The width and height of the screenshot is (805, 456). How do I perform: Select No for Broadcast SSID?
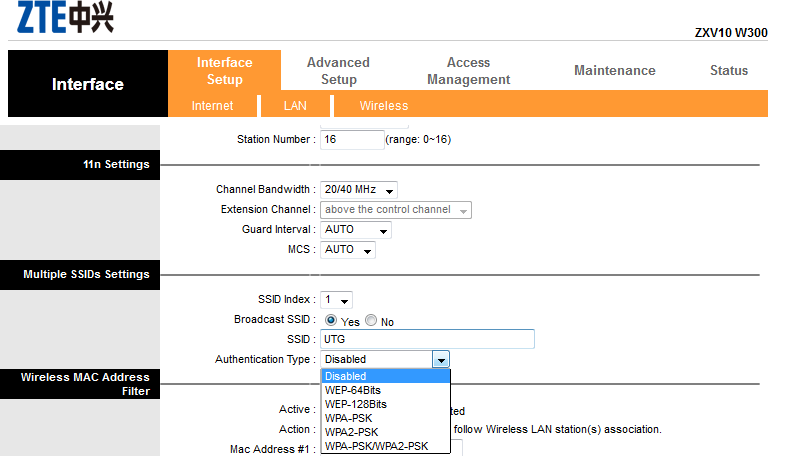coord(371,321)
